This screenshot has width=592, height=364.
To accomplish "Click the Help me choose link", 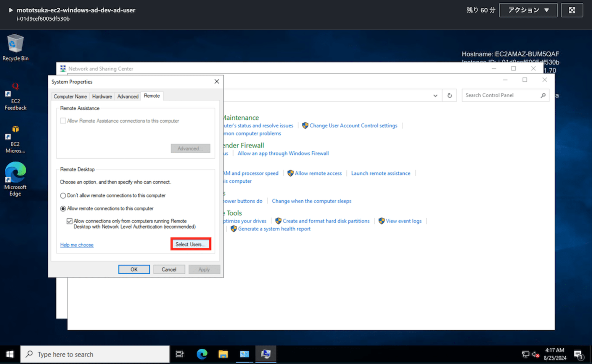I will 77,245.
